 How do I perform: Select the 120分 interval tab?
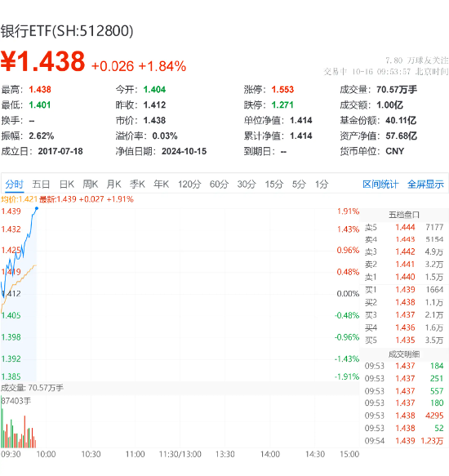click(x=189, y=184)
